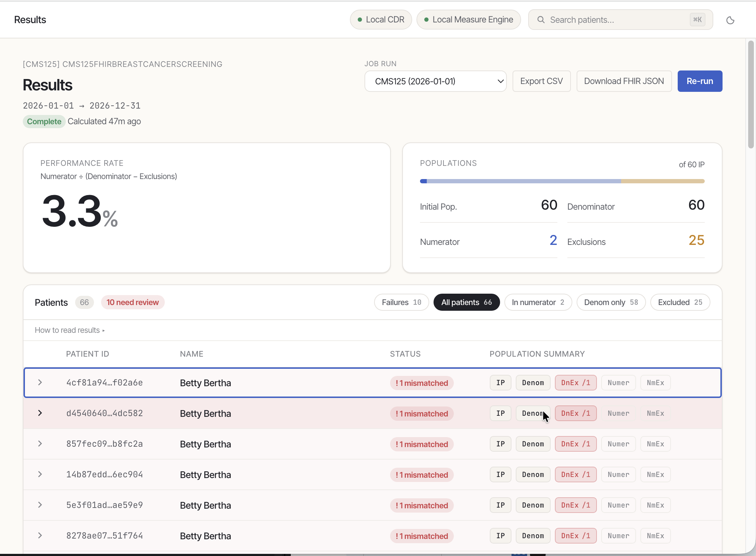Click mismatched status on row 857fec09…b8fc2a
Screen dimensions: 756x556
[x=422, y=444]
